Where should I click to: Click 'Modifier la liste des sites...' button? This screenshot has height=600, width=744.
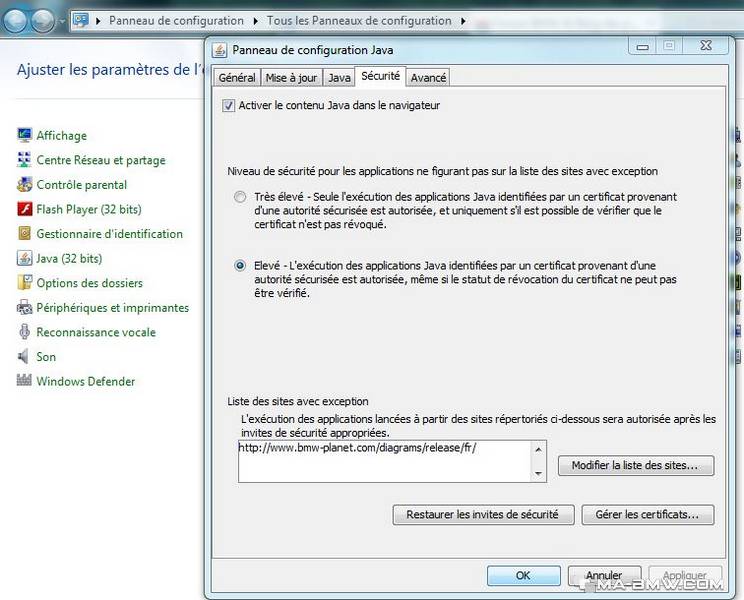pyautogui.click(x=636, y=465)
